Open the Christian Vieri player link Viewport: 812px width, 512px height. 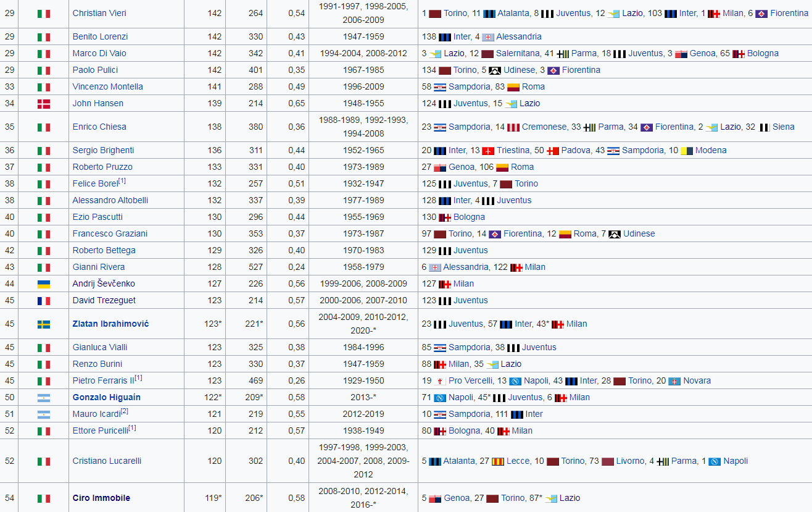click(99, 14)
